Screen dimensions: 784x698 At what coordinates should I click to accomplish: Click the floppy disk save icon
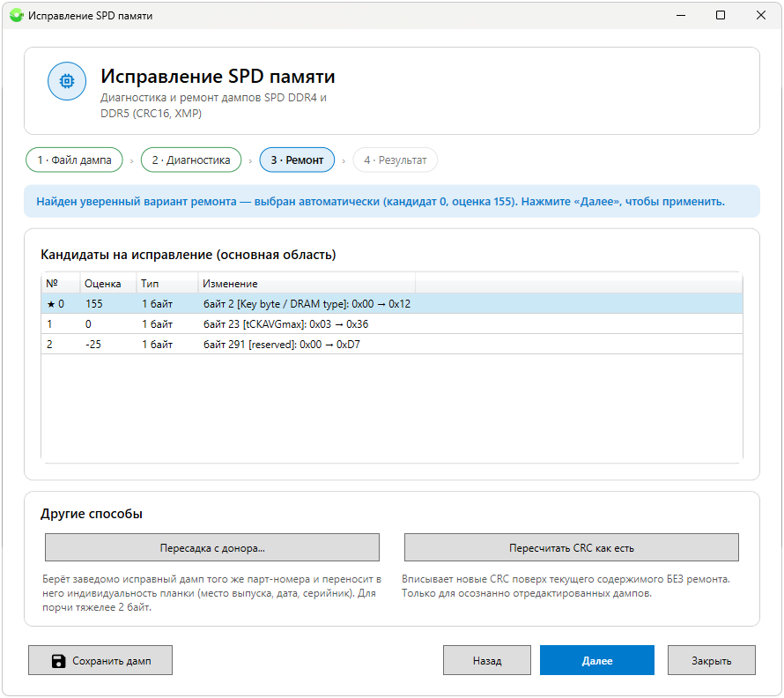click(58, 661)
